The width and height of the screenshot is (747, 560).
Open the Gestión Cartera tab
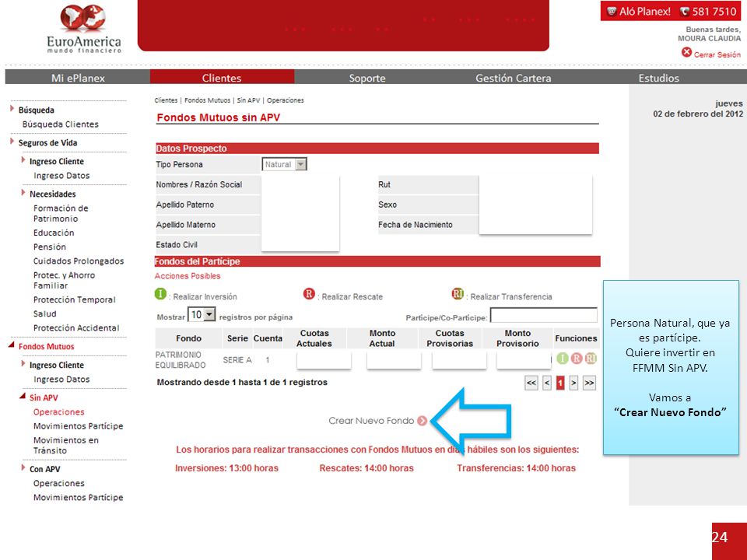pyautogui.click(x=513, y=77)
